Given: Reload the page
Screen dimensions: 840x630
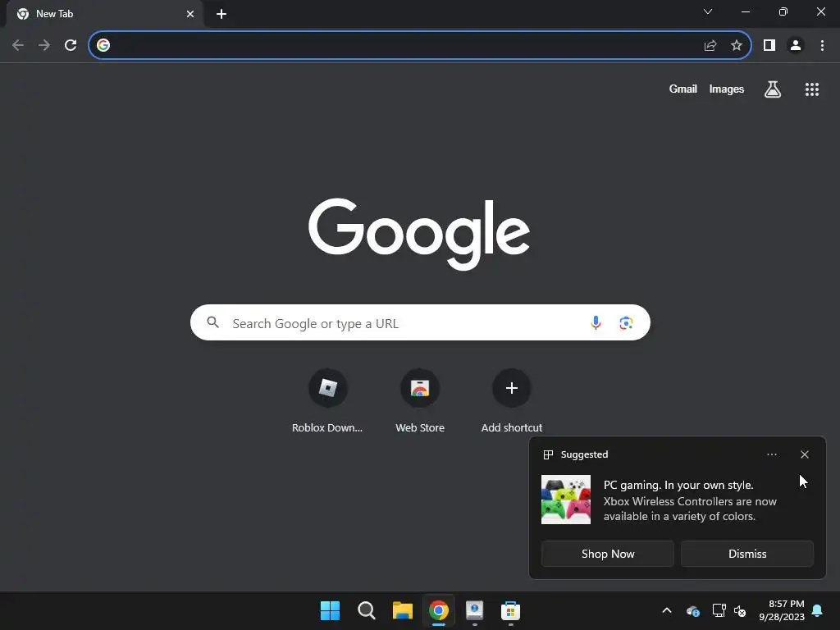Looking at the screenshot, I should pos(71,45).
